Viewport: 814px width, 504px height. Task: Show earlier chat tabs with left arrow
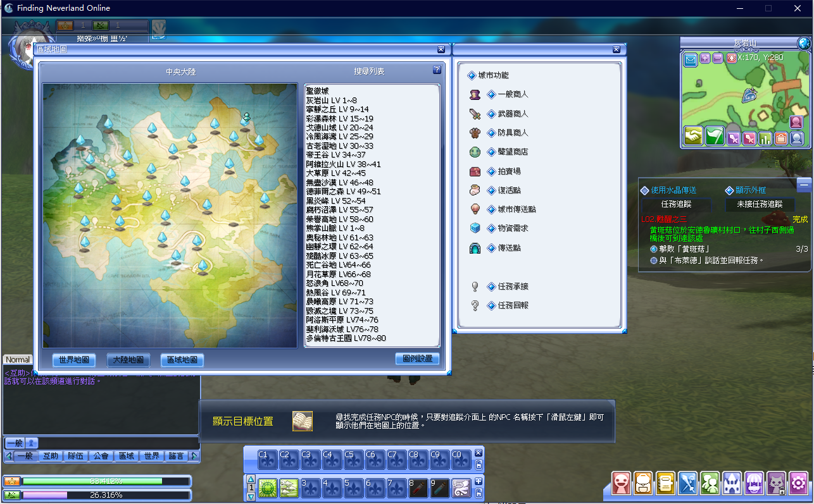tap(8, 455)
